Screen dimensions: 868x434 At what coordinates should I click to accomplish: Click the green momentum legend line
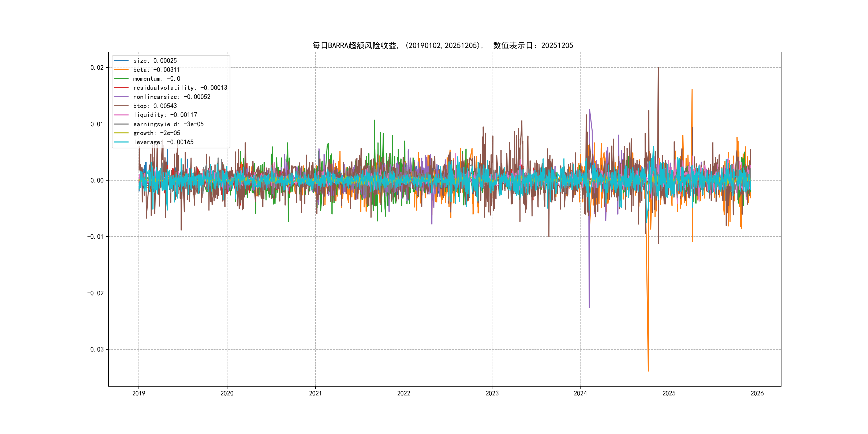121,78
